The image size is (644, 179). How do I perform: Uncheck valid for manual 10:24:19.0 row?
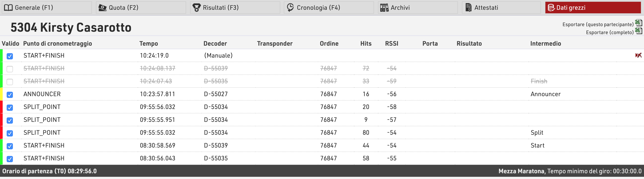tap(10, 56)
